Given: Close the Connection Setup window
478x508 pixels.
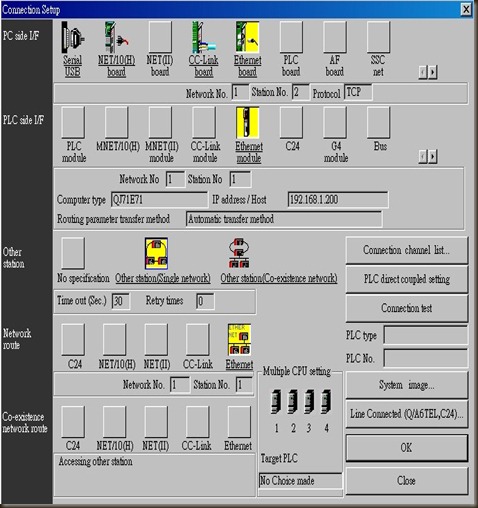Looking at the screenshot, I should [466, 9].
